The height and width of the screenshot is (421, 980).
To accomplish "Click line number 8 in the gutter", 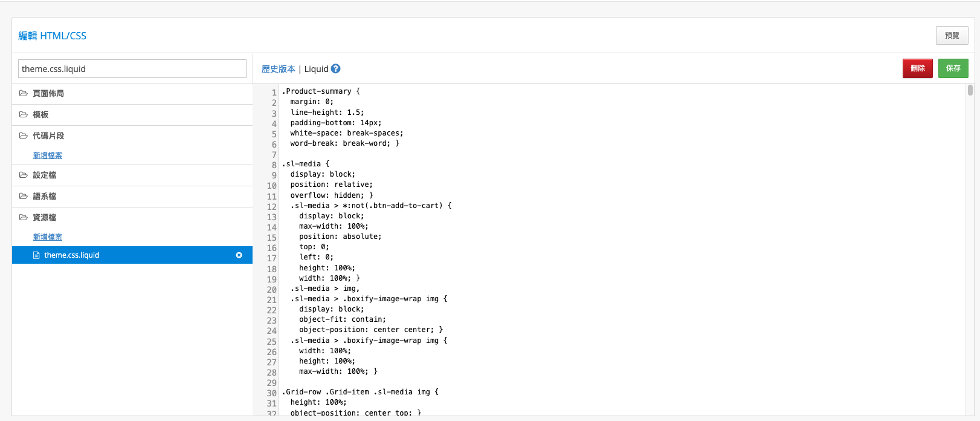I will (274, 165).
